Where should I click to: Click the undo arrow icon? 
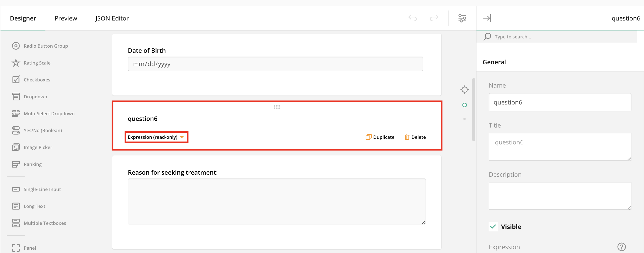[412, 18]
